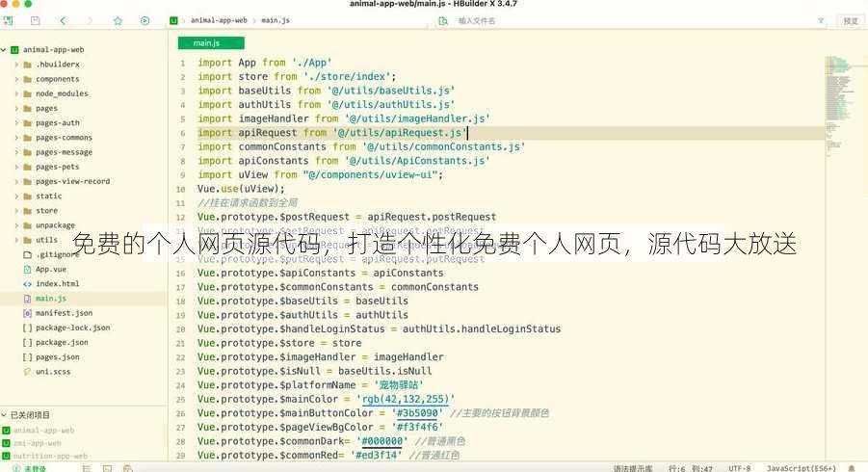Open main.js in the project tree
Screen dimensions: 868x472
[x=51, y=299]
